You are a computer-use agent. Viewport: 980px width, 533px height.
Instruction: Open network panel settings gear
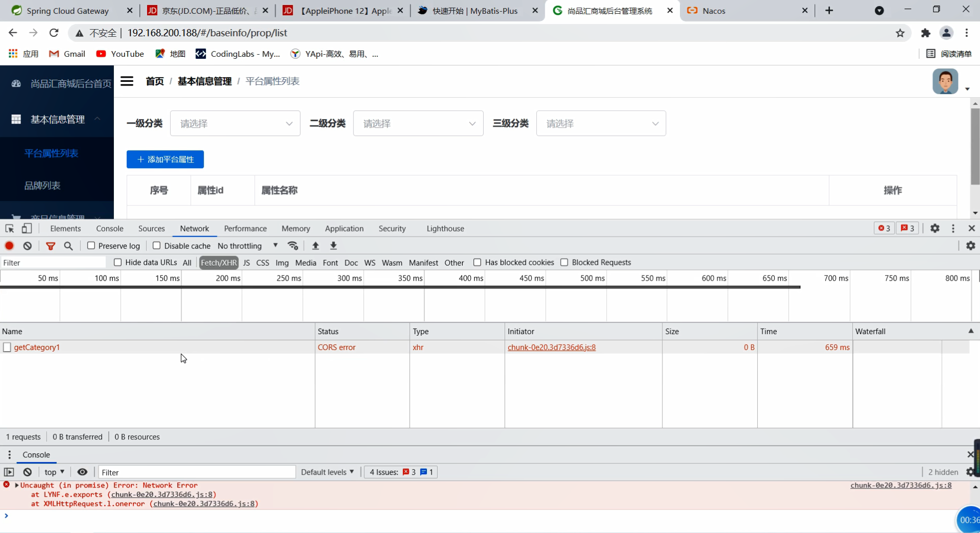click(971, 246)
